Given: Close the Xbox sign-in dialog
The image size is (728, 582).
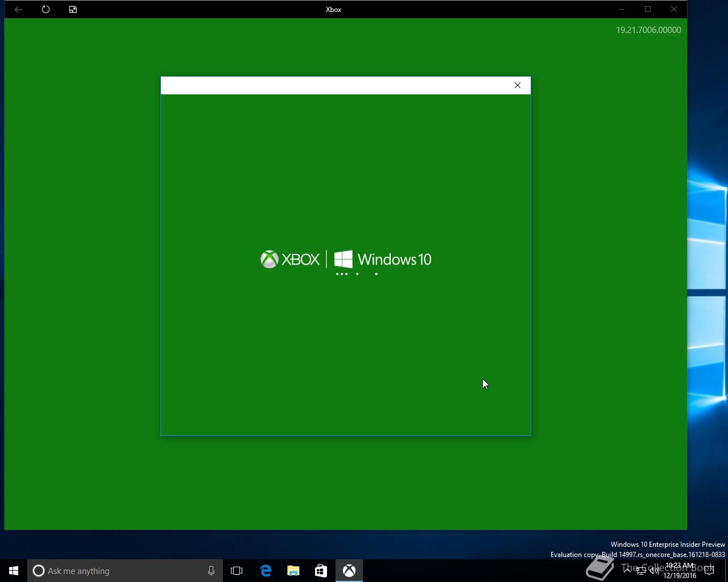Looking at the screenshot, I should (517, 85).
